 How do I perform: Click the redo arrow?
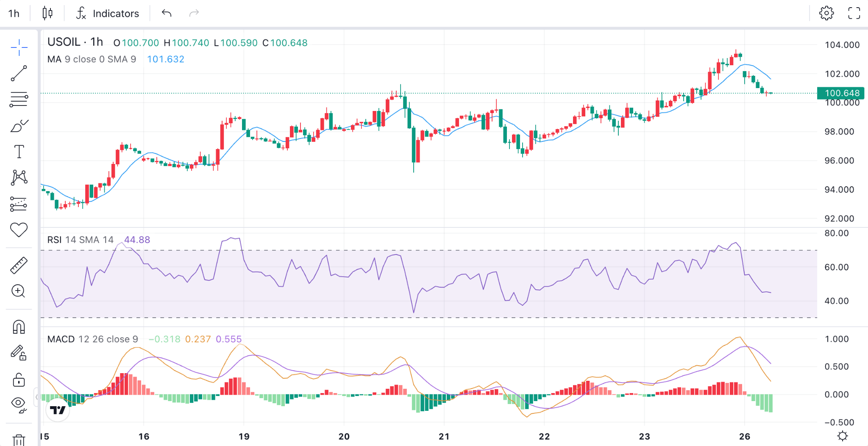pos(194,13)
